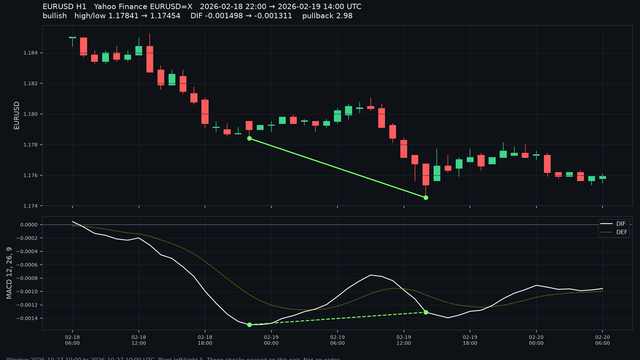Viewport: 640px width, 360px height.
Task: Click the 'bullish' label in subtitle
Action: [55, 16]
